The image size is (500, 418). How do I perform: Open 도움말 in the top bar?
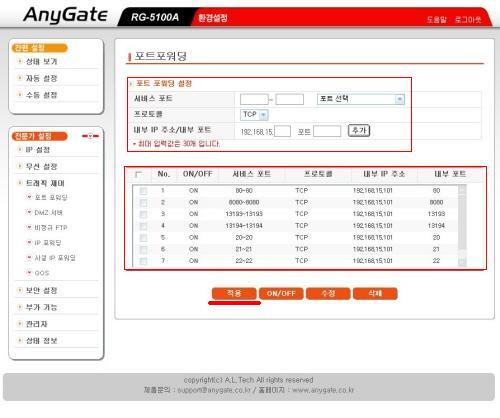pos(436,20)
